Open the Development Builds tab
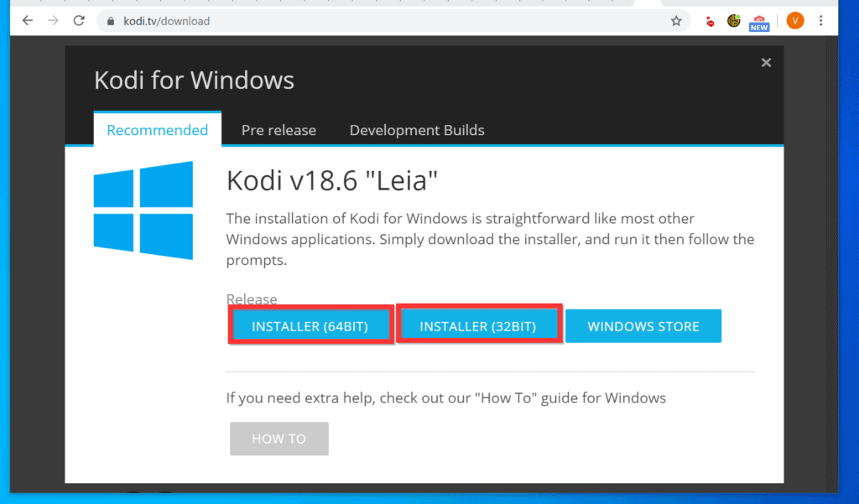 coord(417,130)
